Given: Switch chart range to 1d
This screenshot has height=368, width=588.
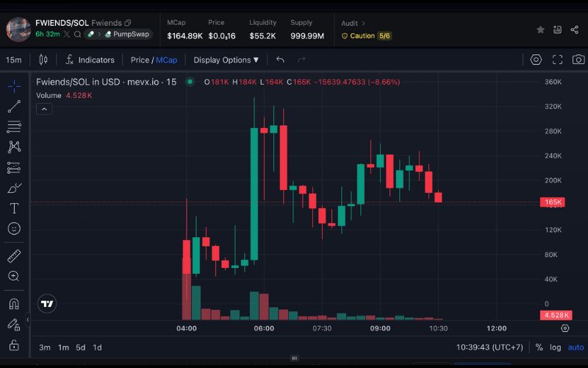Looking at the screenshot, I should 97,347.
